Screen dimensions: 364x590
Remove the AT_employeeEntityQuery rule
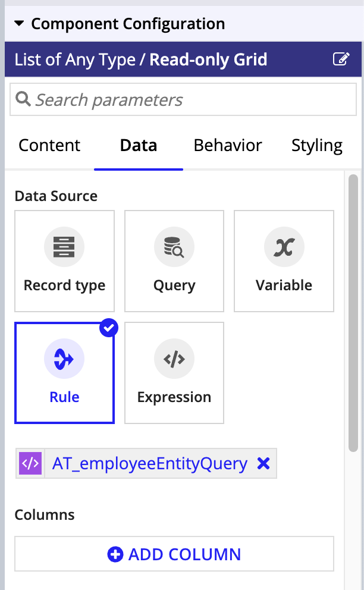(263, 463)
